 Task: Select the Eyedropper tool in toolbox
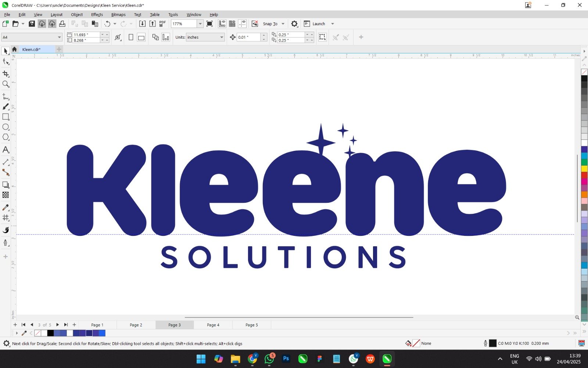pos(6,208)
